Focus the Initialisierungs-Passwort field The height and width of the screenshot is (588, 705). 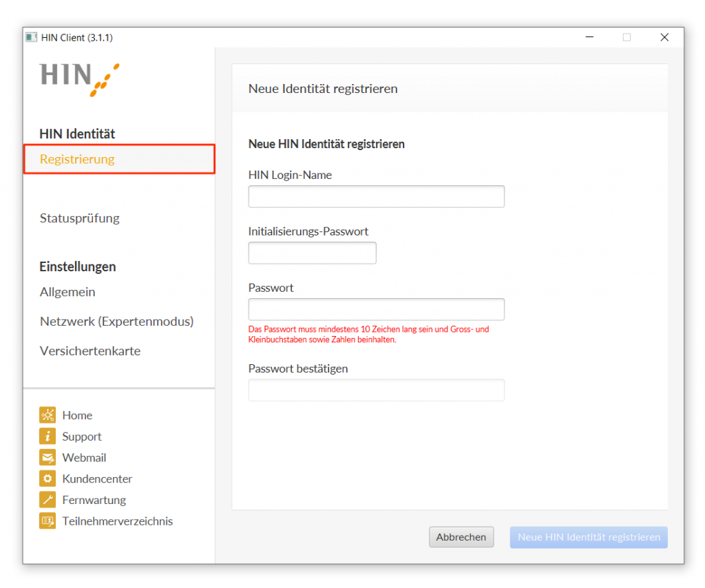pos(313,253)
